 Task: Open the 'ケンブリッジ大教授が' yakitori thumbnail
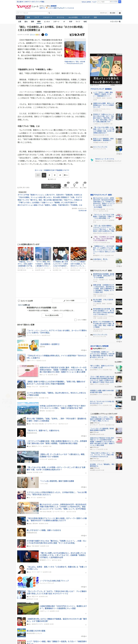pyautogui.click(x=78, y=254)
